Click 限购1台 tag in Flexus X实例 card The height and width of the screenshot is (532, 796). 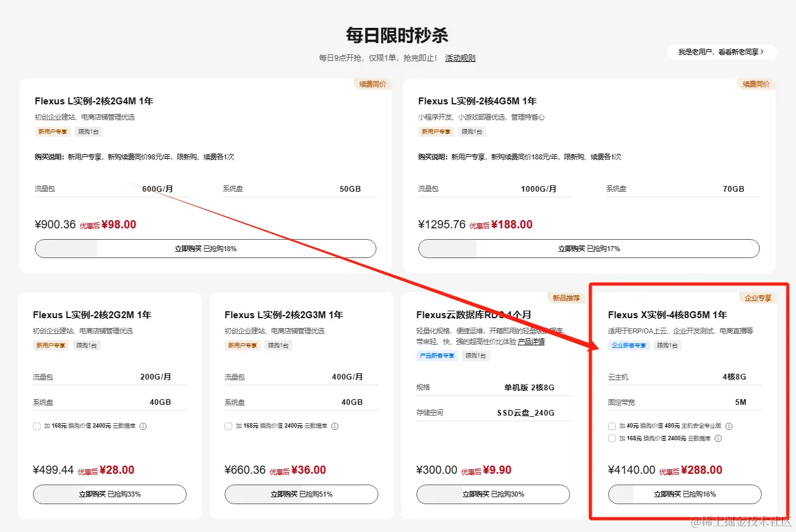tap(668, 345)
